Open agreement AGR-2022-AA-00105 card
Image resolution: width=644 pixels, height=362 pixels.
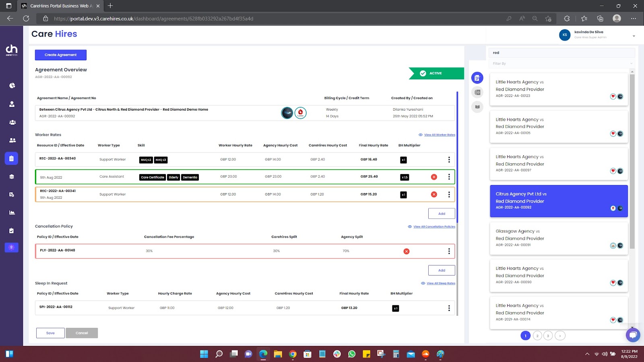point(559,127)
